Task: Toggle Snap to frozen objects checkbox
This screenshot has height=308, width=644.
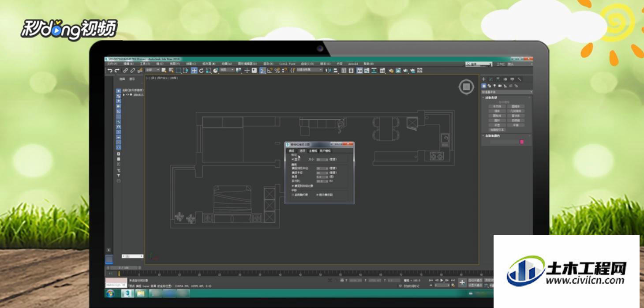Action: pyautogui.click(x=293, y=186)
